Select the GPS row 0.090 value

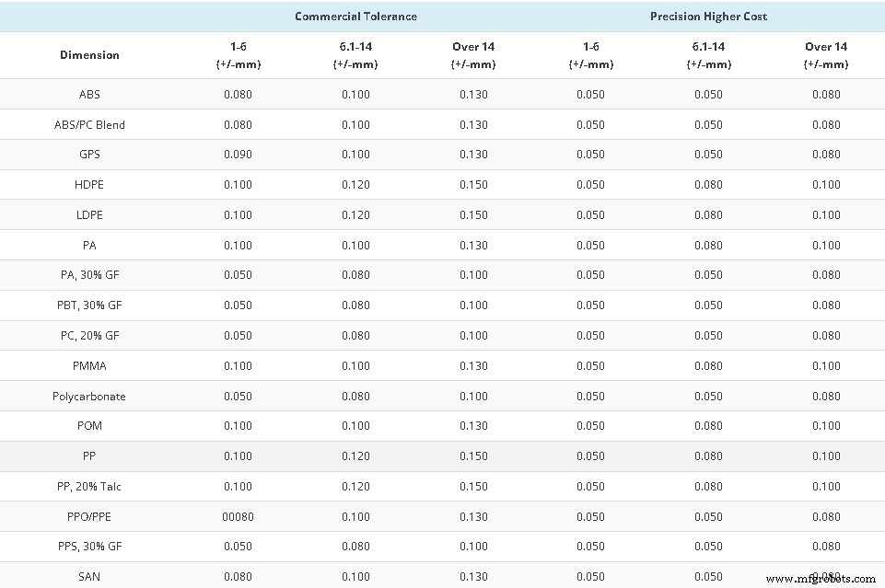(x=239, y=154)
